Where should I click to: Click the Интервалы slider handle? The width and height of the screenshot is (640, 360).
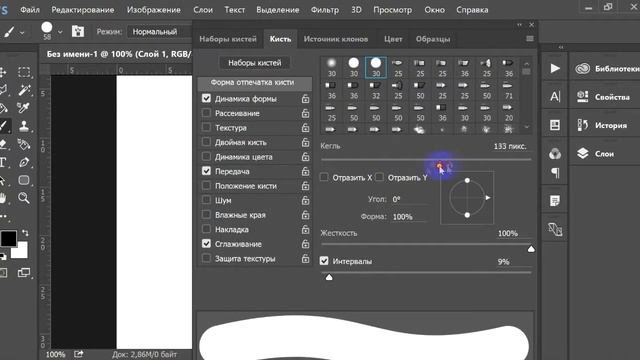click(x=329, y=277)
